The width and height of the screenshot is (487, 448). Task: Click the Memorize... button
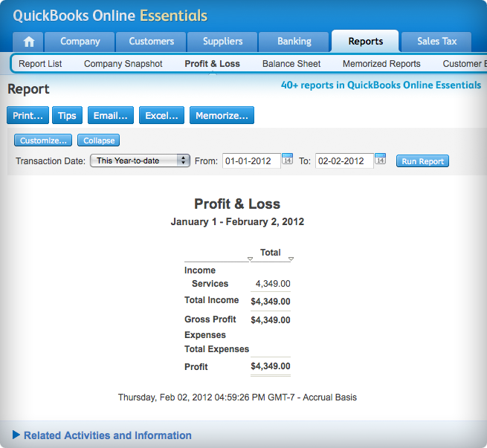click(222, 115)
